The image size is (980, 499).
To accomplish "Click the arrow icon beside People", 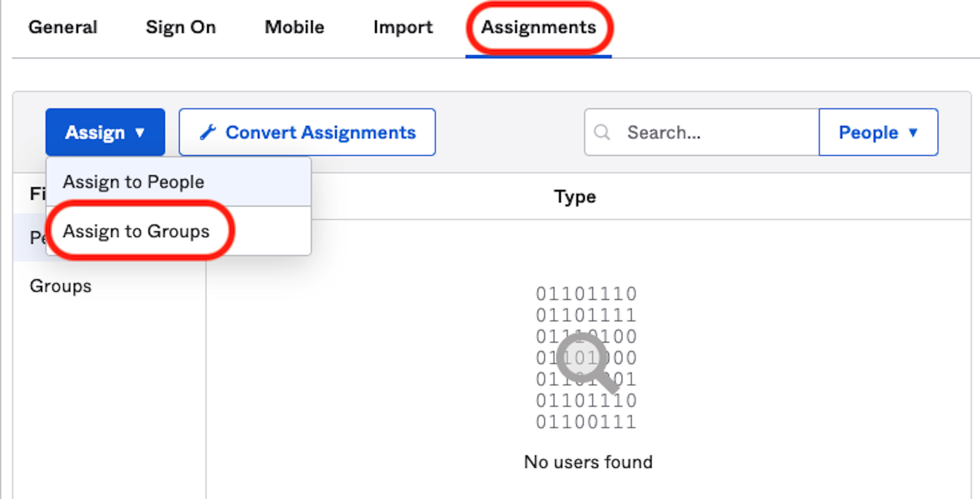I will [x=913, y=133].
